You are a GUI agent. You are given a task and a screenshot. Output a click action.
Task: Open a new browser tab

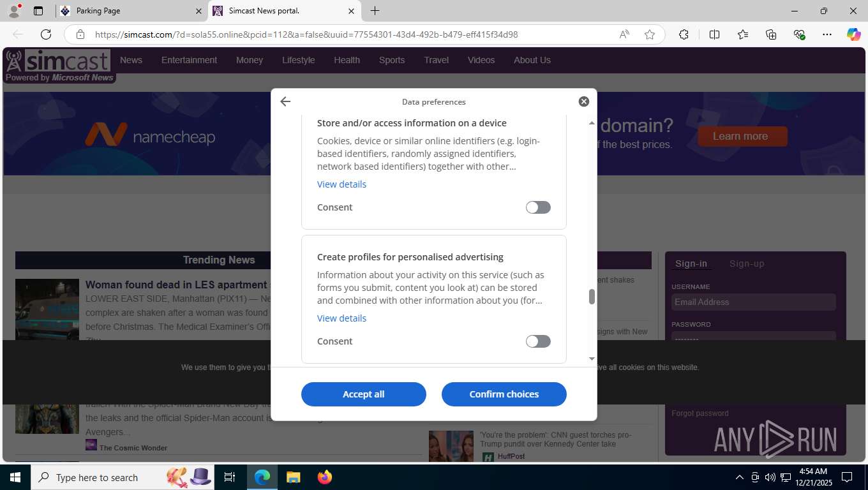tap(375, 11)
